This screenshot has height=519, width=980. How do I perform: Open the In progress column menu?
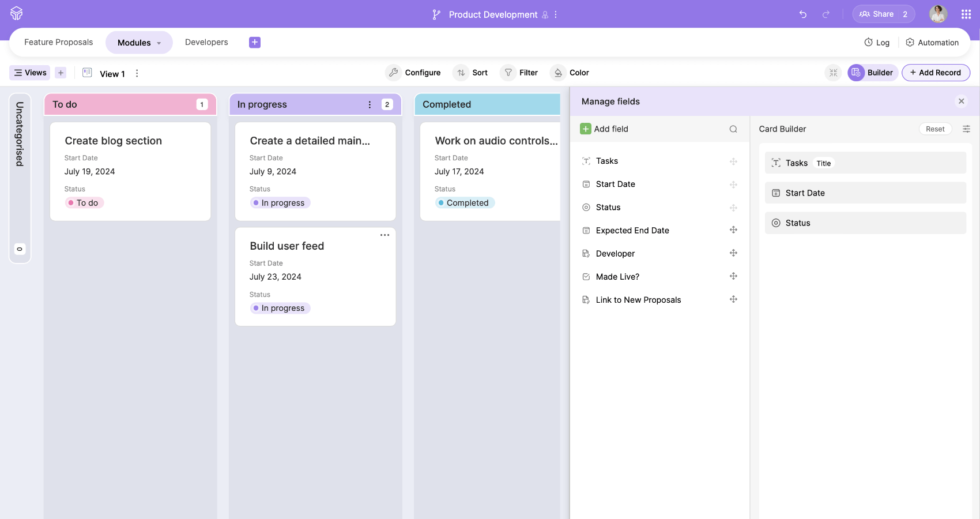370,104
